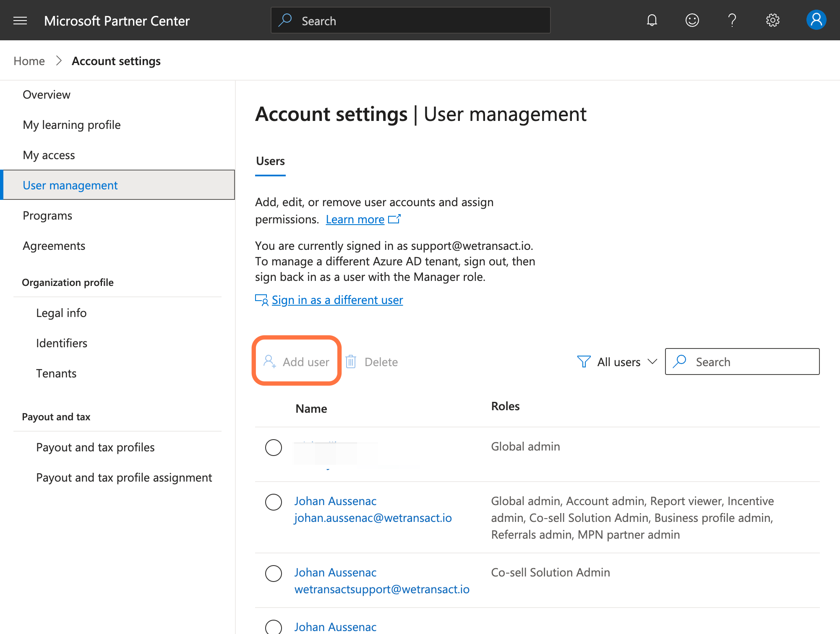Image resolution: width=840 pixels, height=634 pixels.
Task: Focus the top Search field
Action: pyautogui.click(x=411, y=20)
